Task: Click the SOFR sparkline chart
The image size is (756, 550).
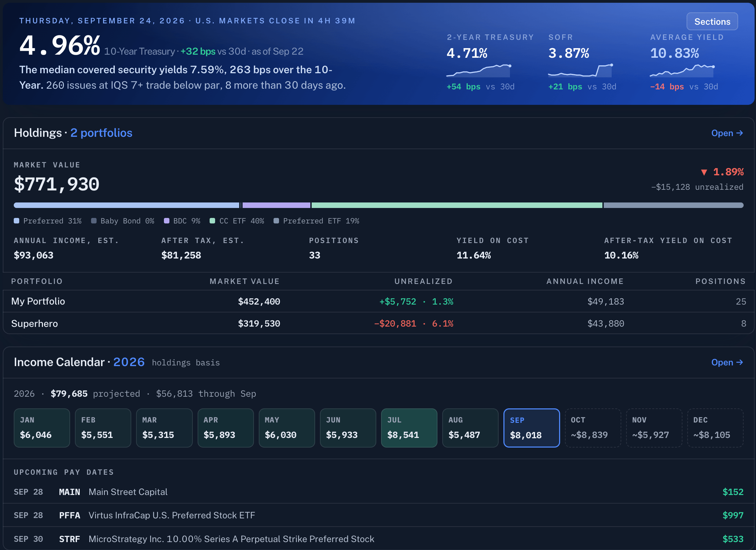Action: point(580,70)
